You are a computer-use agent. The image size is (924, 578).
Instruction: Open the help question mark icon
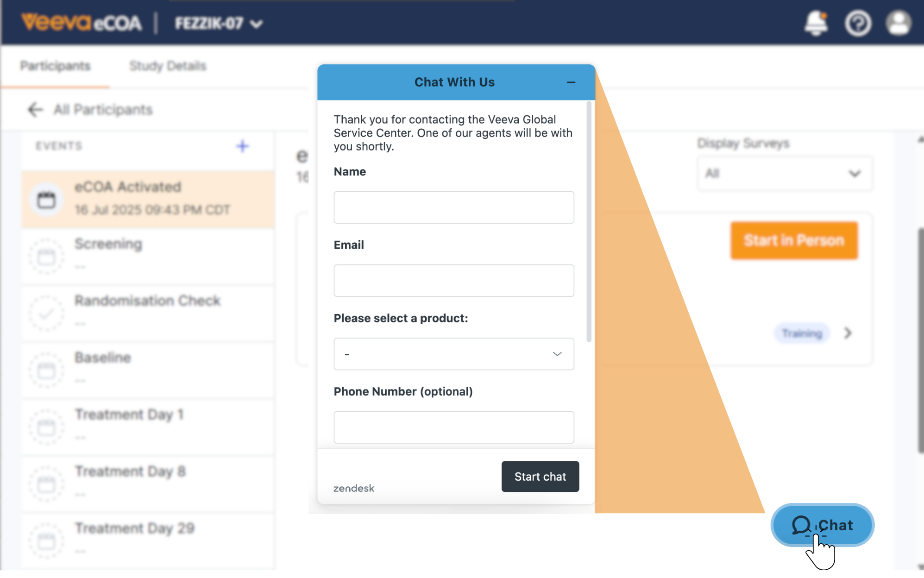coord(858,23)
